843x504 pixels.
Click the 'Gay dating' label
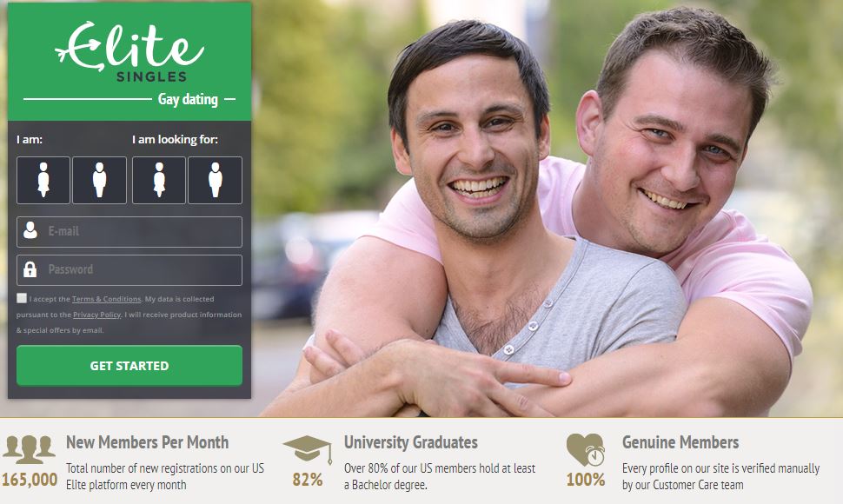[188, 99]
